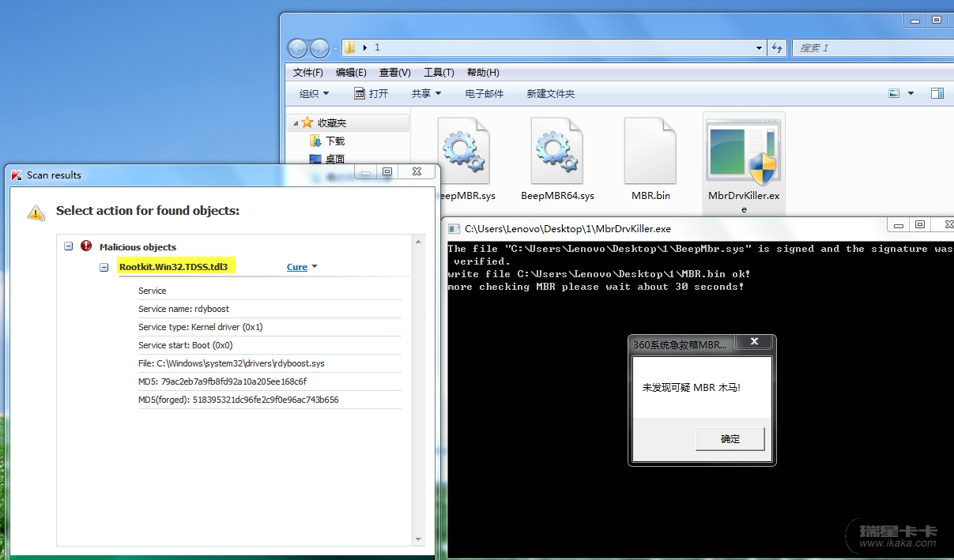
Task: Open the 文件(F) menu
Action: [x=307, y=72]
